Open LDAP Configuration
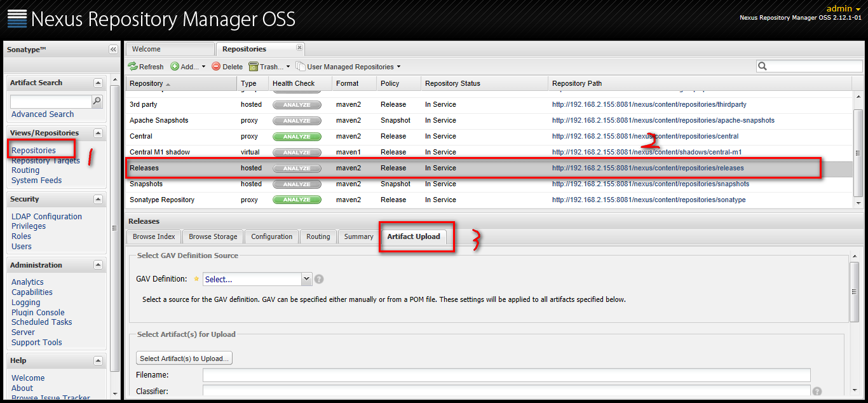Image resolution: width=868 pixels, height=403 pixels. point(46,217)
